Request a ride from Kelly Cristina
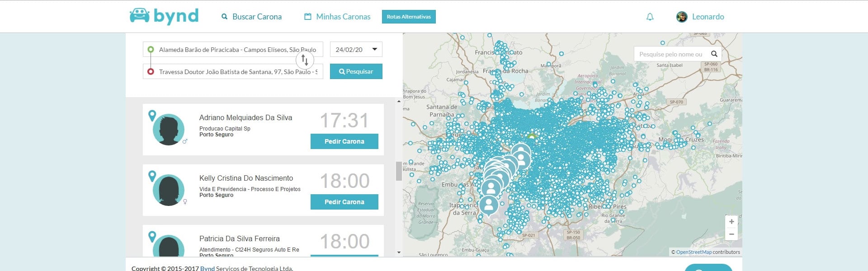868x271 pixels. coord(344,202)
